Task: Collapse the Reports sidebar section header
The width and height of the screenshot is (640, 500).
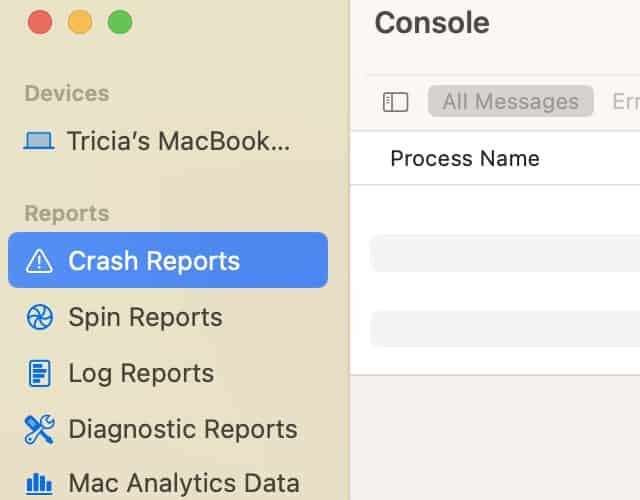Action: pos(66,213)
